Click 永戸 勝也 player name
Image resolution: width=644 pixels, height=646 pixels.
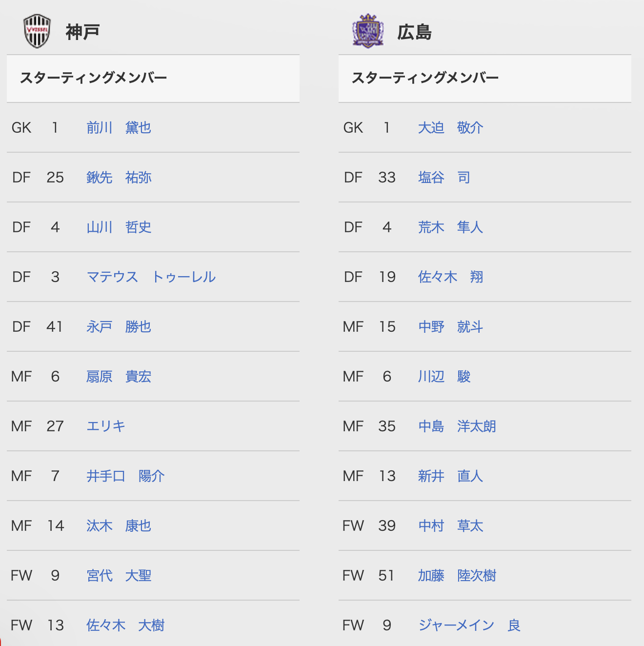point(119,327)
